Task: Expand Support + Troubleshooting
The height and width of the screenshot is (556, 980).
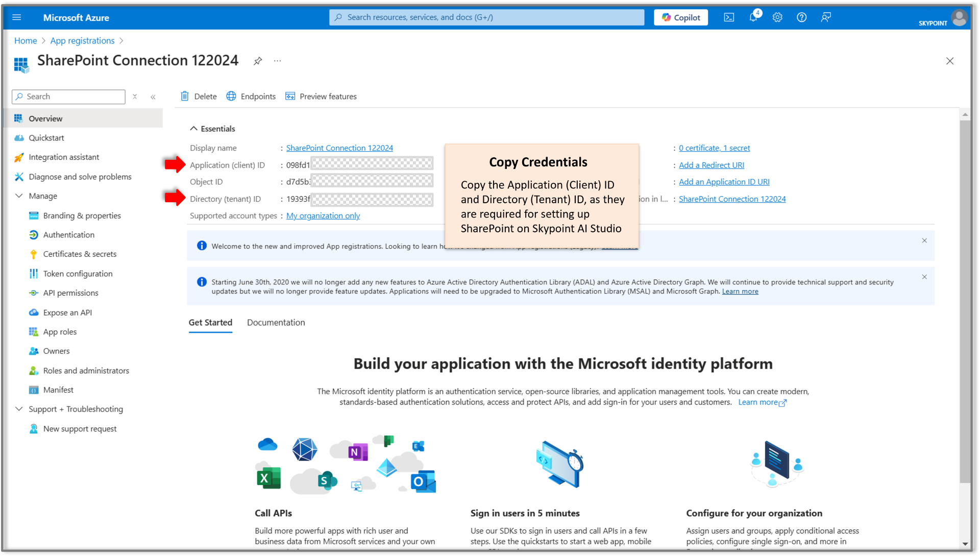Action: point(19,409)
